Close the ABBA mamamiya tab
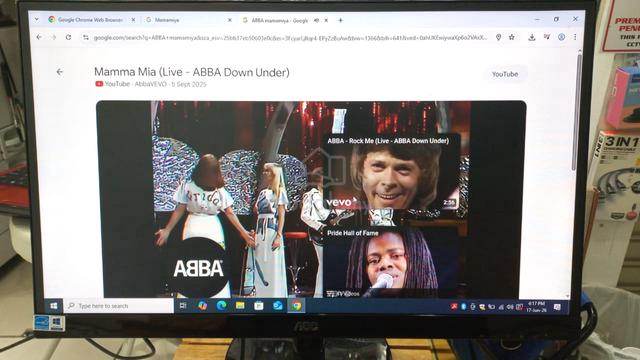The width and height of the screenshot is (640, 360). (326, 20)
